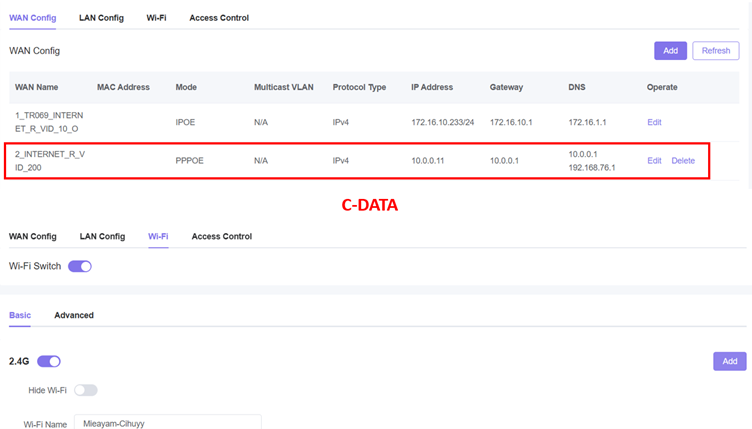The width and height of the screenshot is (752, 429).
Task: Open the WAN Config tab above the WAN table
Action: pyautogui.click(x=32, y=18)
